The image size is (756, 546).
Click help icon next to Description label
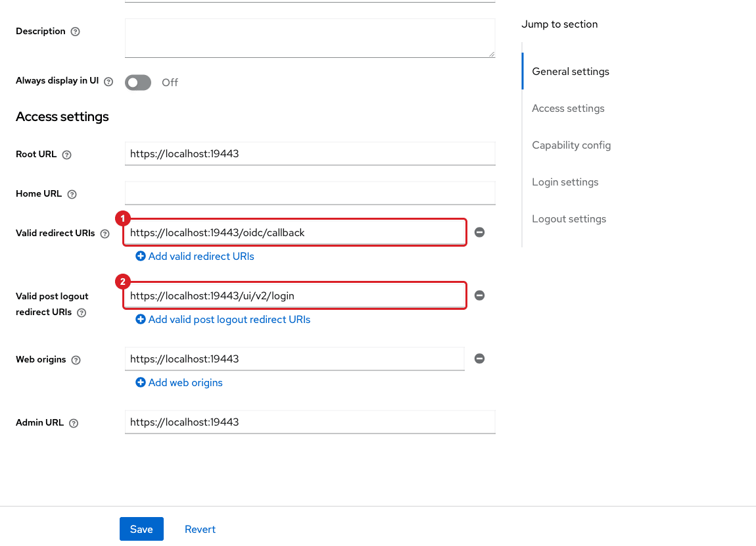coord(75,32)
